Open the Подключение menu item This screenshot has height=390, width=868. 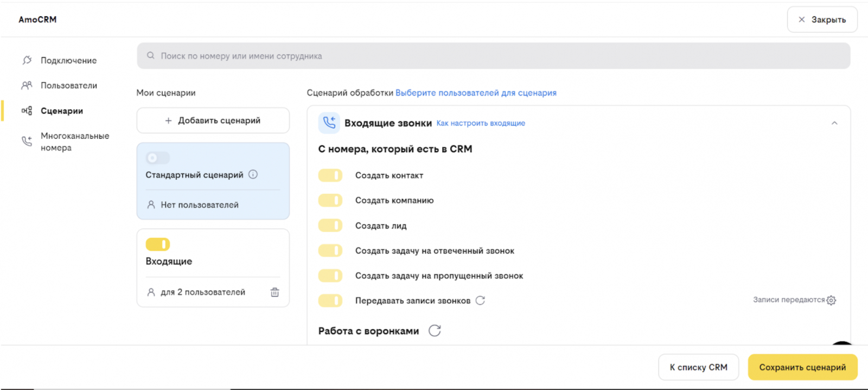(68, 60)
